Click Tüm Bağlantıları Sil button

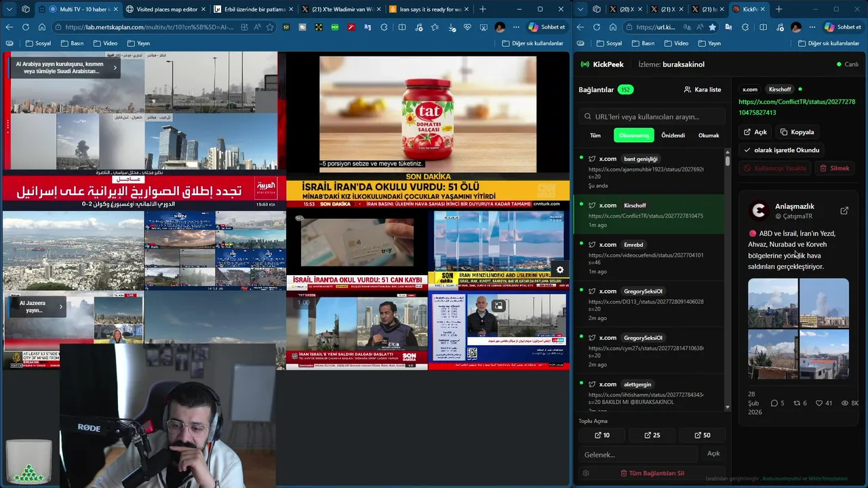click(652, 473)
